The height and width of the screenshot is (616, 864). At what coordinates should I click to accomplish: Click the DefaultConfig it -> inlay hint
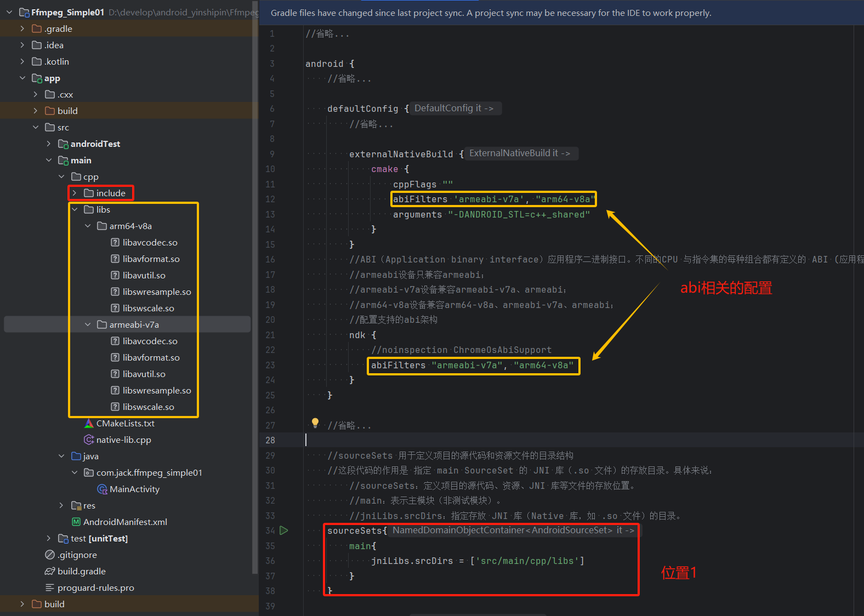[x=454, y=109]
